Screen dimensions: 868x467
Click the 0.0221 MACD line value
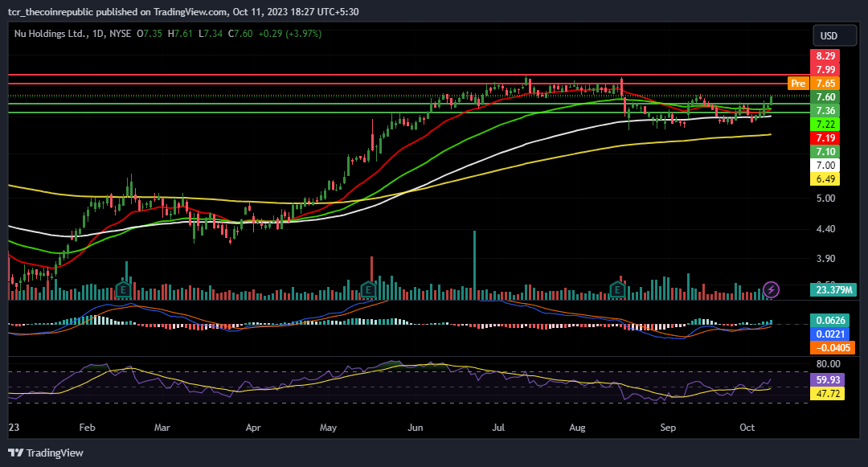[x=830, y=334]
